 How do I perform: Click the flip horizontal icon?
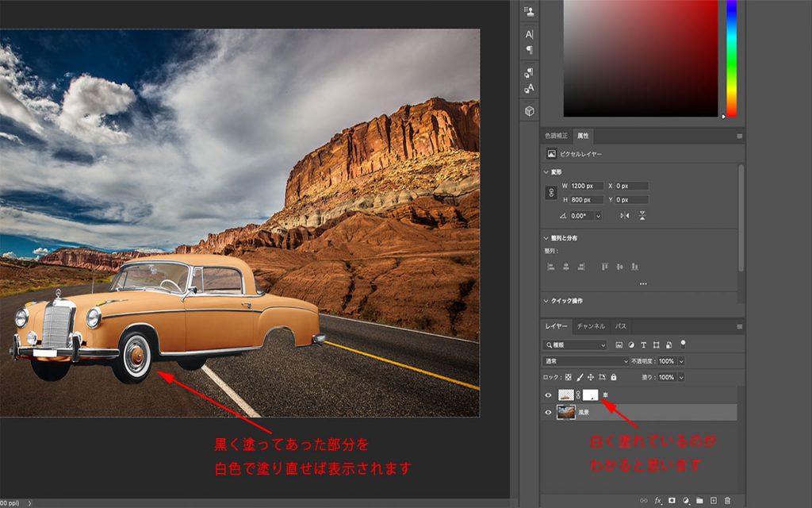click(x=625, y=216)
